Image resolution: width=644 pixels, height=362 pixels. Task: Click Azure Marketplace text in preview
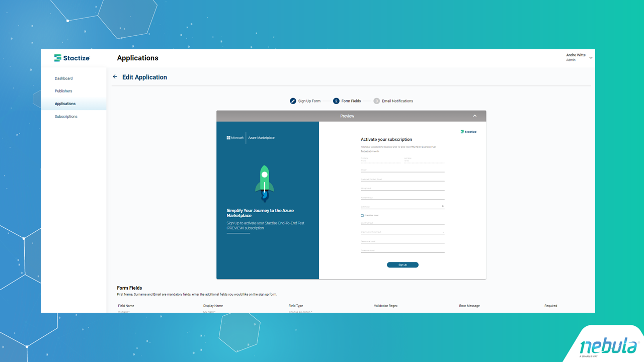tap(262, 138)
